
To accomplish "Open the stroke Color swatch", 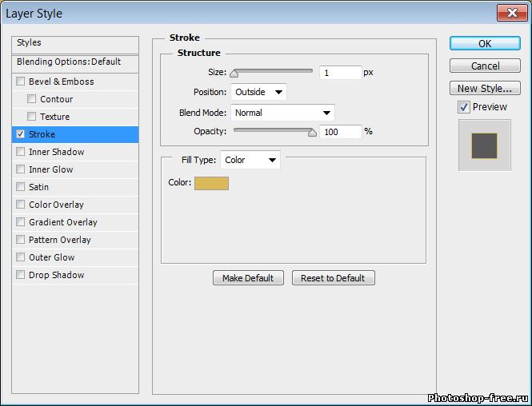I will coord(211,183).
